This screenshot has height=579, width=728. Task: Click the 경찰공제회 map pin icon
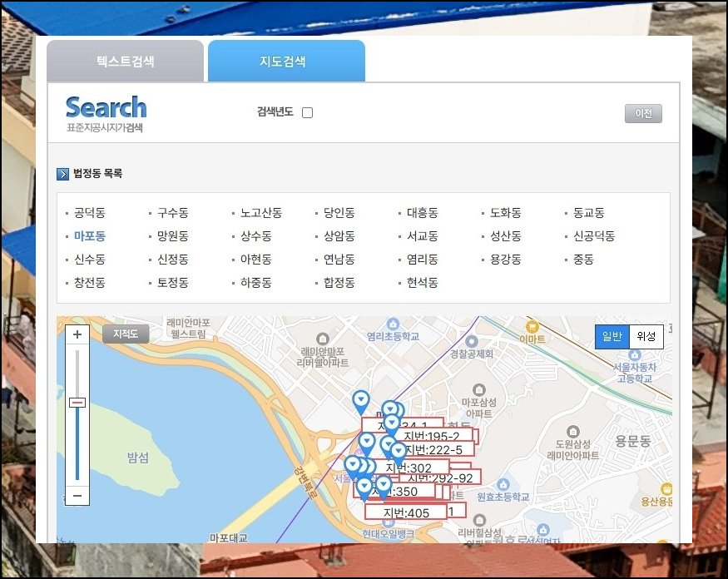click(x=471, y=342)
